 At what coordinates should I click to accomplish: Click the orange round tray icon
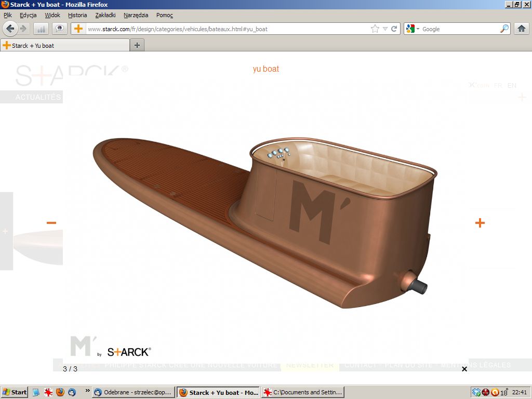tap(495, 393)
